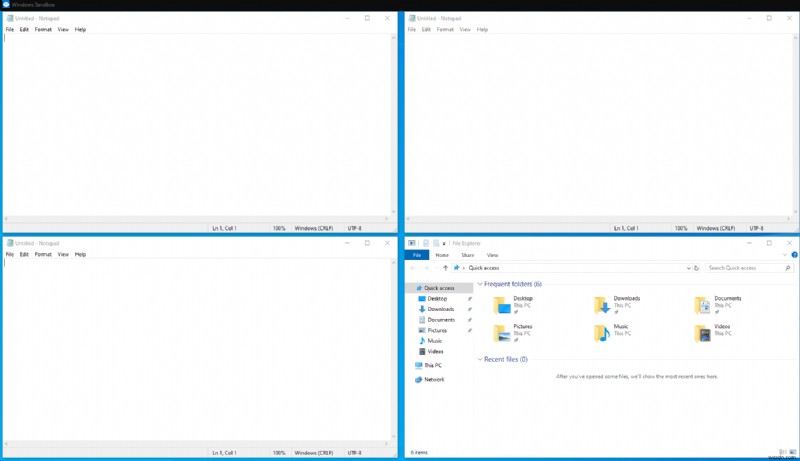Click Forward arrow in File Explorer
This screenshot has width=800, height=461.
pyautogui.click(x=425, y=268)
